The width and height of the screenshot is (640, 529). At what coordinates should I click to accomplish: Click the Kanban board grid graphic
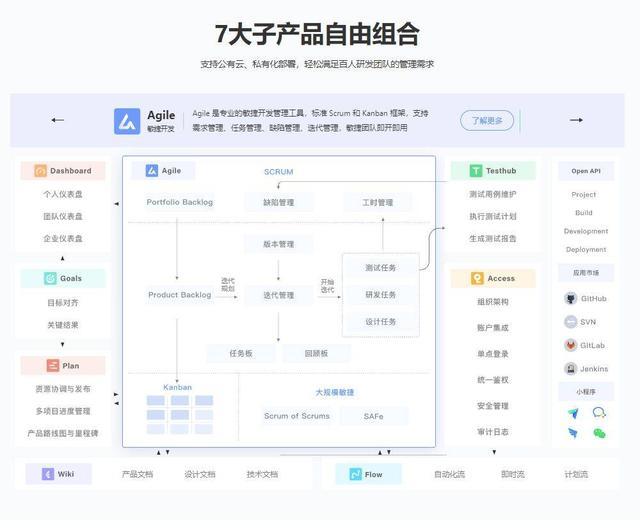point(180,414)
